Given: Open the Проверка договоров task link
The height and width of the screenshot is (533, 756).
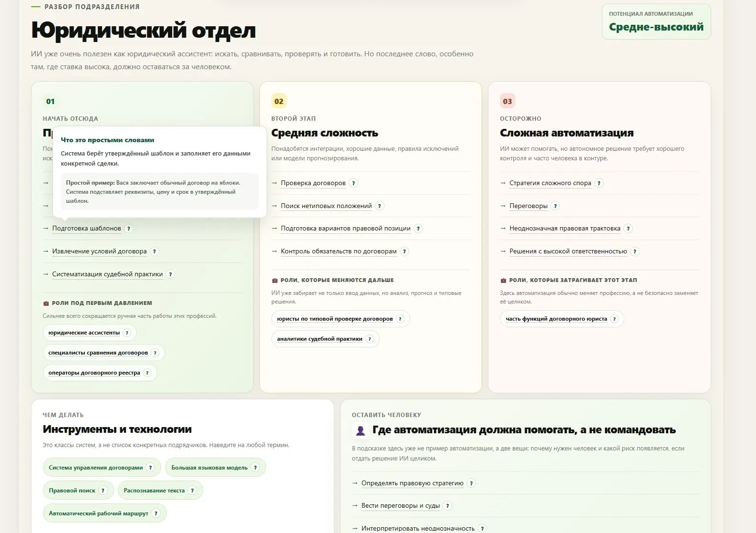Looking at the screenshot, I should pyautogui.click(x=313, y=183).
